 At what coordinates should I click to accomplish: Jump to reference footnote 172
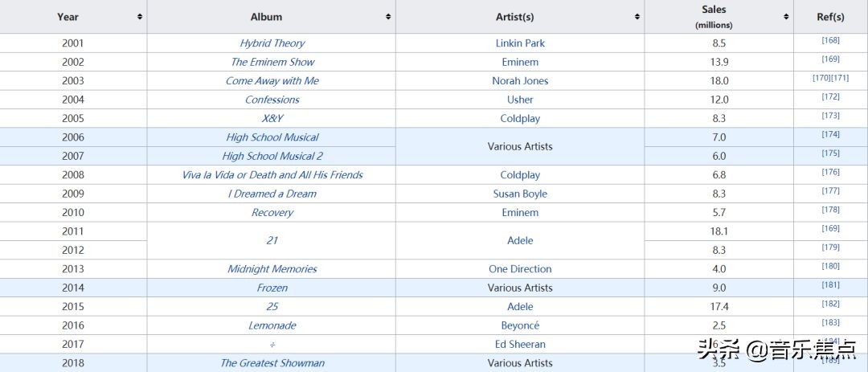(830, 96)
